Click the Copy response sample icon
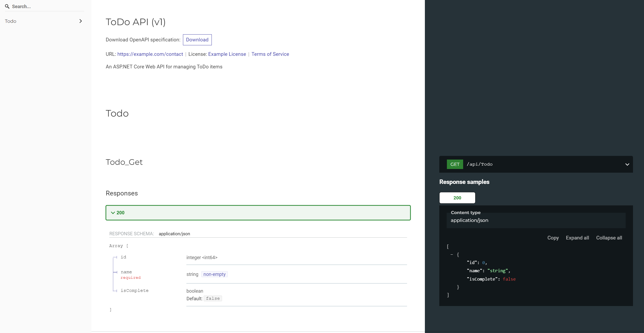The width and height of the screenshot is (644, 333). [x=553, y=237]
